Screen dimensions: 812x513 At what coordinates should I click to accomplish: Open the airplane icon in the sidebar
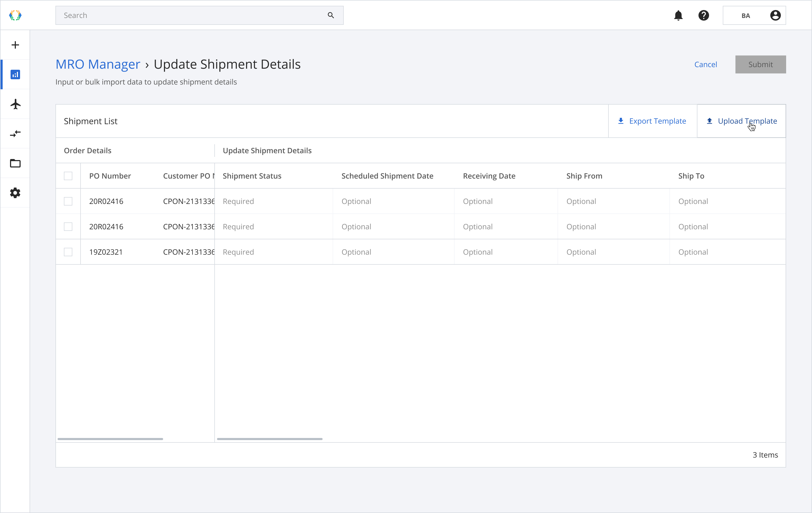[15, 104]
